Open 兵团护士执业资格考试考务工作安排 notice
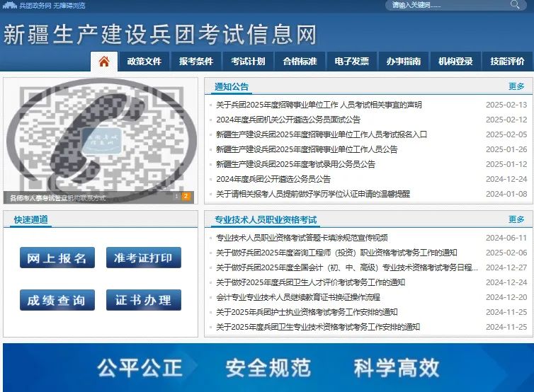Screen dimensions: 534x392 pos(307,312)
